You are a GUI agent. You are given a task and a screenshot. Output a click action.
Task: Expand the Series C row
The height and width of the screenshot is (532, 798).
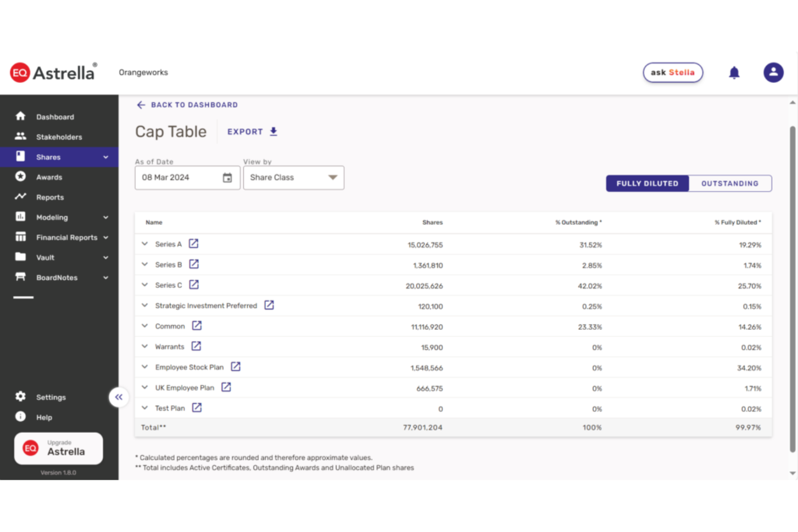(145, 285)
